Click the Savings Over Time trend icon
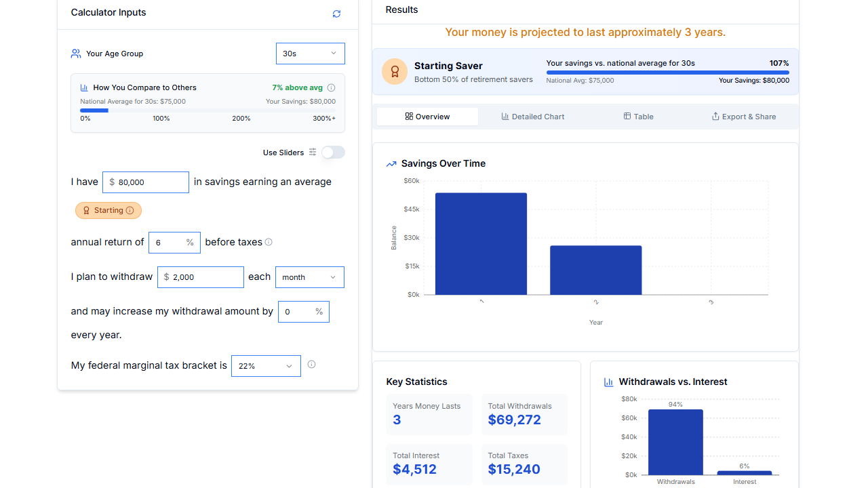 click(x=391, y=164)
